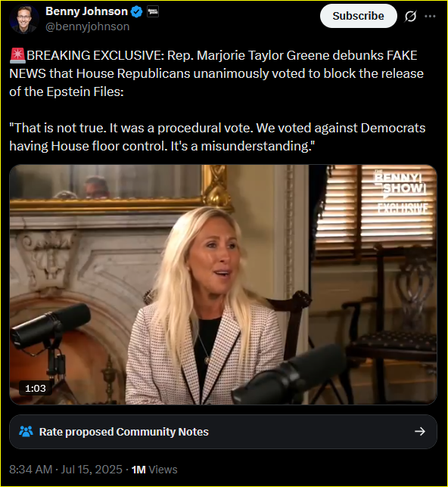Open the Benny Johnson display name link
Screen dimensions: 448x487
pos(86,11)
